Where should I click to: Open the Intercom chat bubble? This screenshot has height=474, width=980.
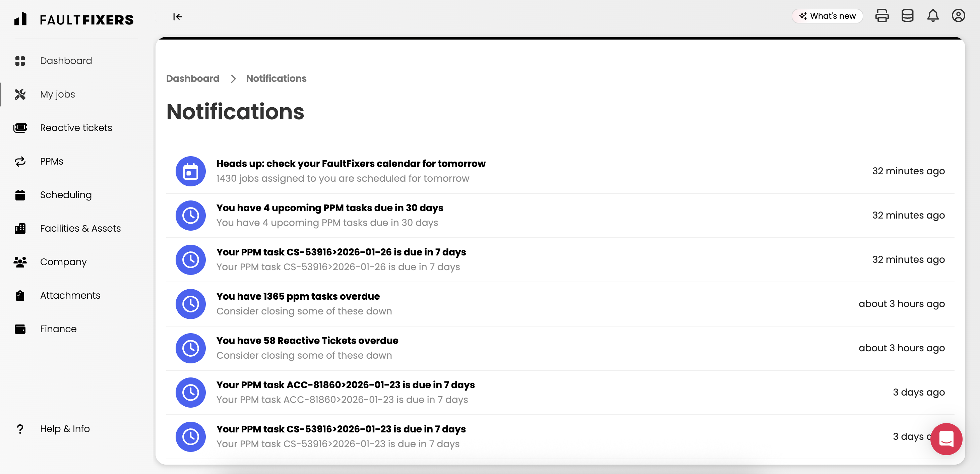[x=946, y=439]
